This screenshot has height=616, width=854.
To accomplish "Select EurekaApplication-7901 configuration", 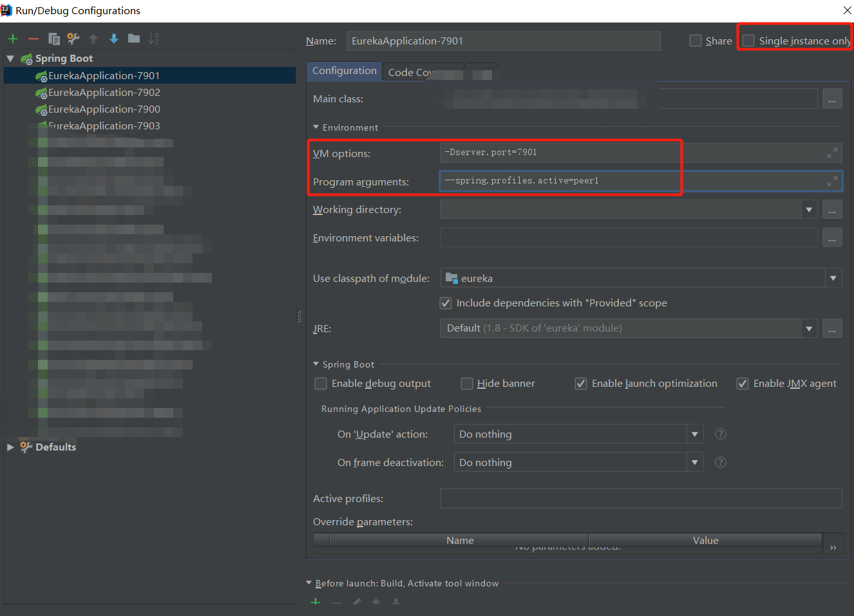I will pos(149,75).
